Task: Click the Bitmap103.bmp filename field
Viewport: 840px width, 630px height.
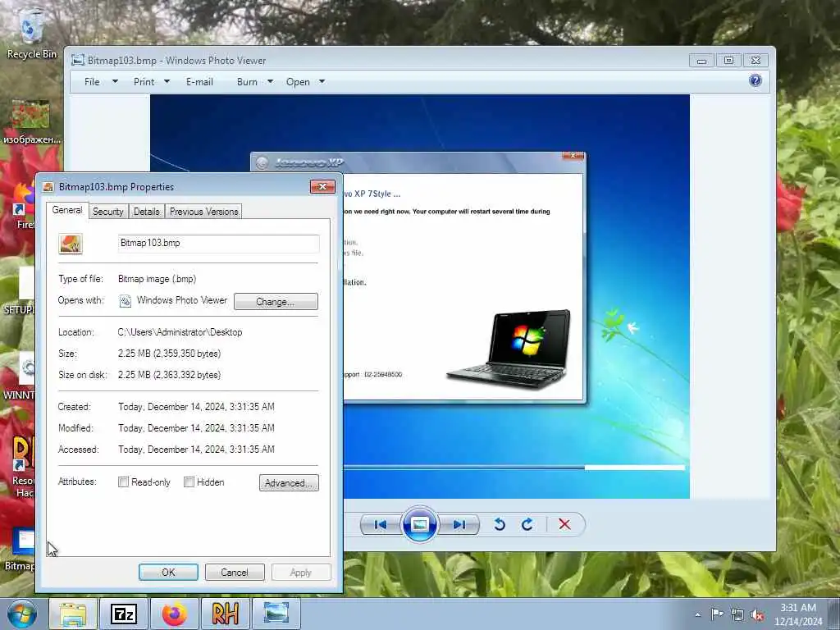Action: click(218, 243)
